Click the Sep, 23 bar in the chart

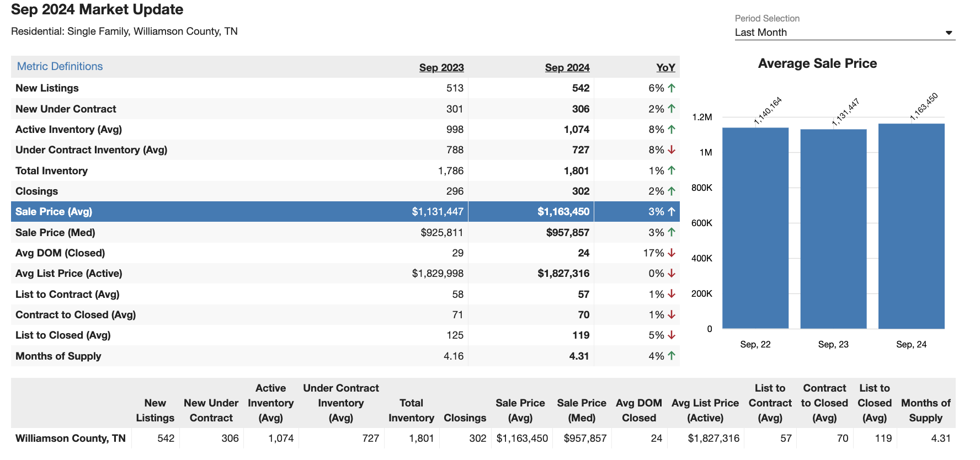[x=833, y=229]
